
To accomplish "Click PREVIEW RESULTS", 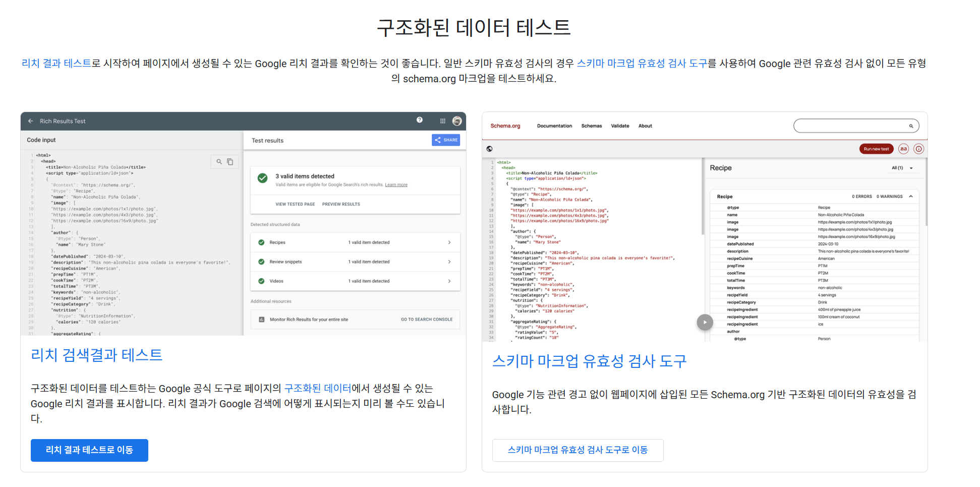I will pos(341,204).
